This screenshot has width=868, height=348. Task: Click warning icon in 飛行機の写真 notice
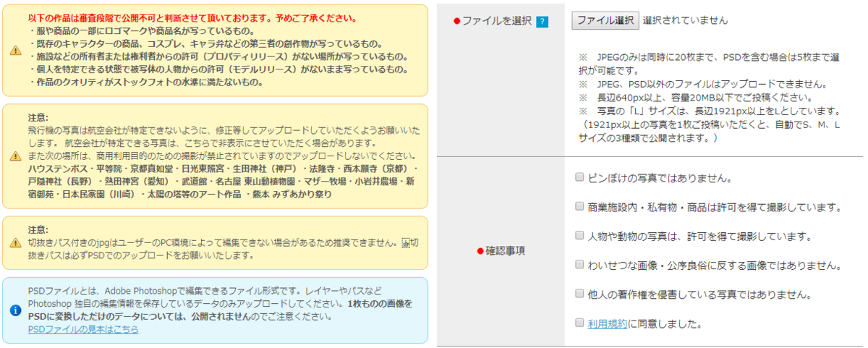tap(15, 156)
